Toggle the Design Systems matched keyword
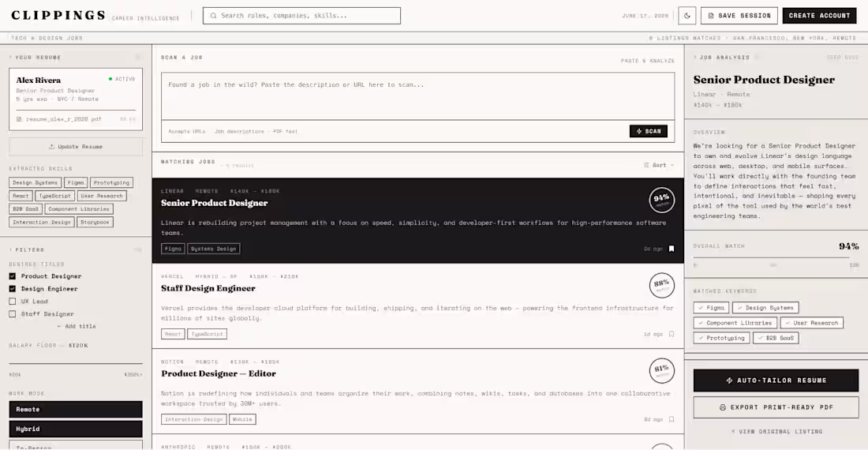Screen dimensions: 868x450 [765, 308]
